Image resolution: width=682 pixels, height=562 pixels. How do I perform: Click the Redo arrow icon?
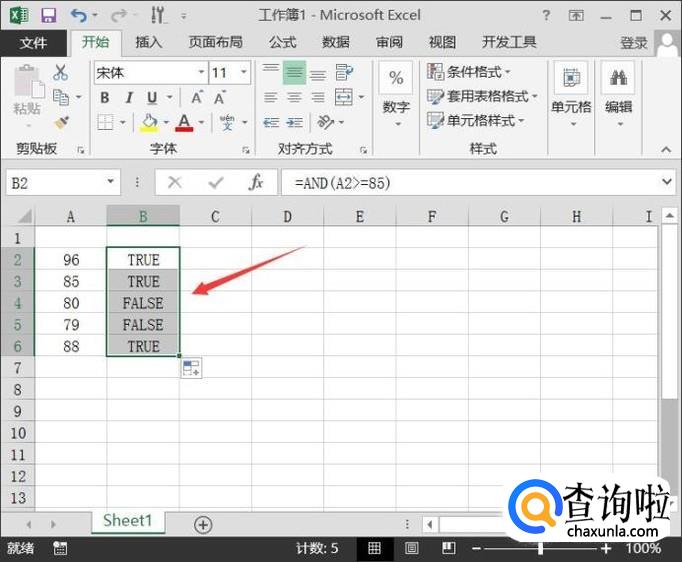[118, 16]
